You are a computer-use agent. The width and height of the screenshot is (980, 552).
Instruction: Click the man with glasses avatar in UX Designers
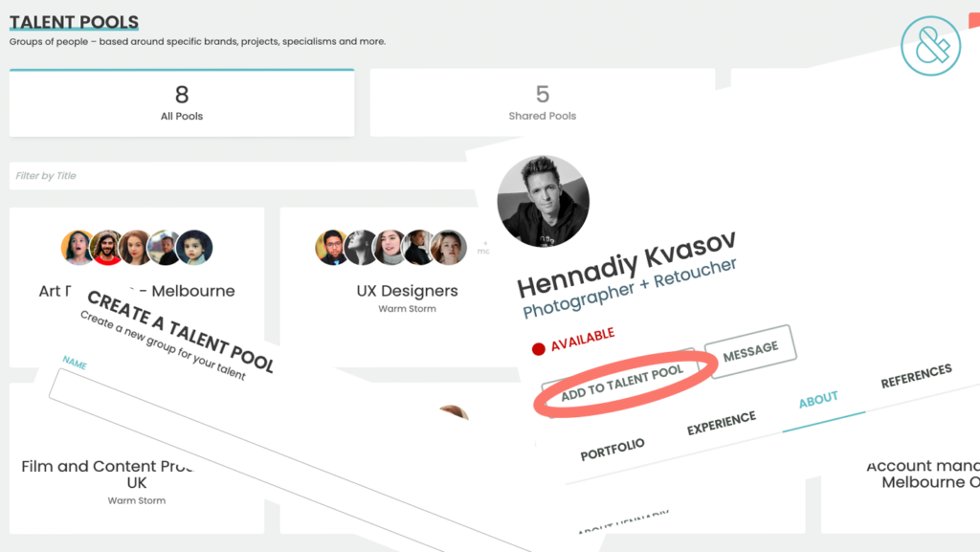[x=332, y=247]
